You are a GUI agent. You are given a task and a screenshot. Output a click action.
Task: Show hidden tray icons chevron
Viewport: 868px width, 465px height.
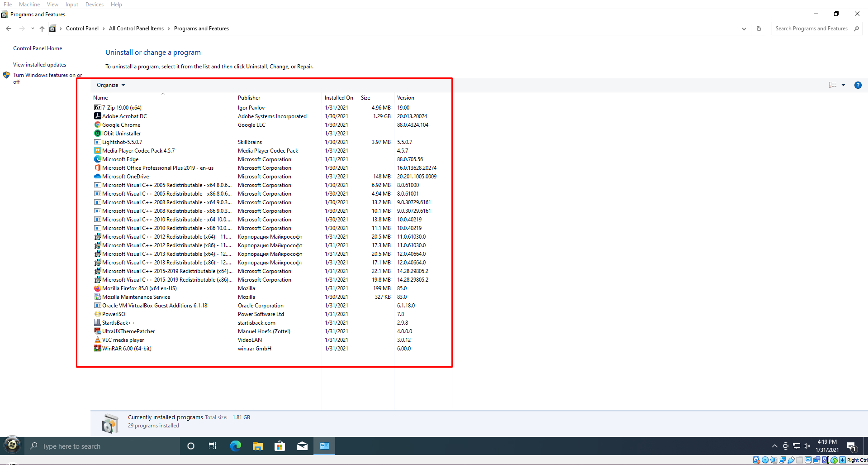774,446
